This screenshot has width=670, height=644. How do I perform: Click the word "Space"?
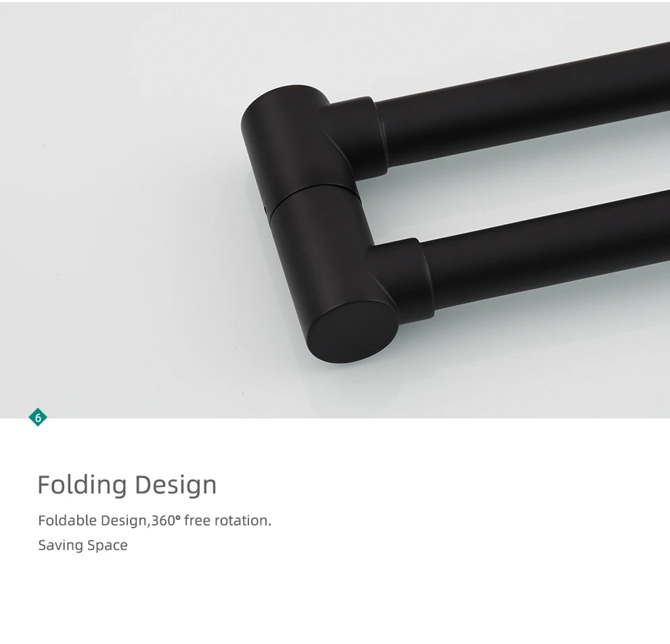(x=107, y=545)
